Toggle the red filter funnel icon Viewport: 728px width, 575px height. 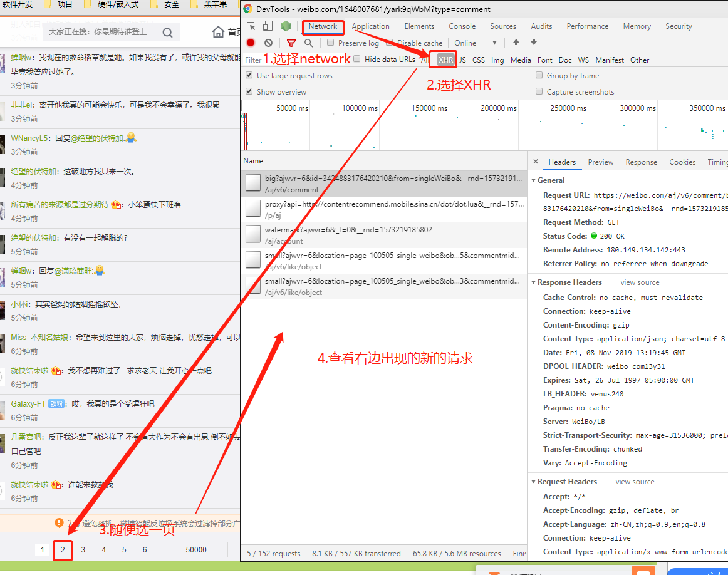coord(291,43)
